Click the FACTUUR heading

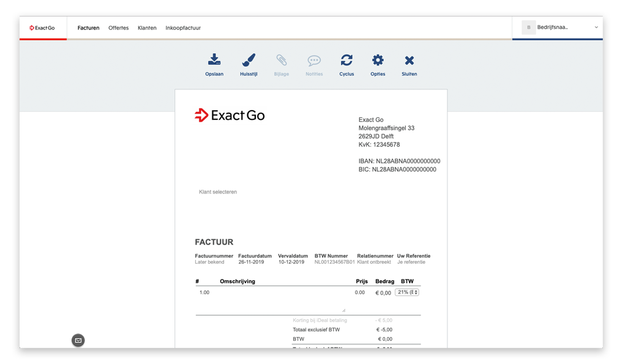[214, 242]
